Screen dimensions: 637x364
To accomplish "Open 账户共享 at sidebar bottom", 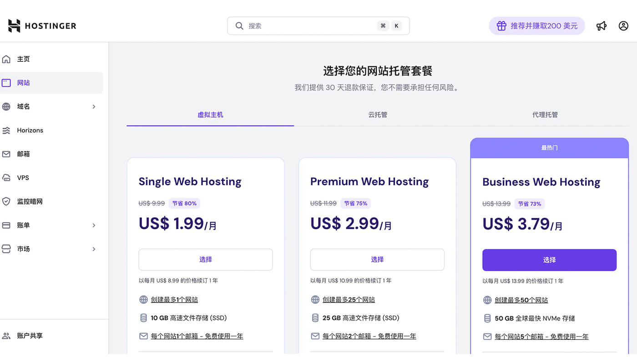I will (30, 336).
